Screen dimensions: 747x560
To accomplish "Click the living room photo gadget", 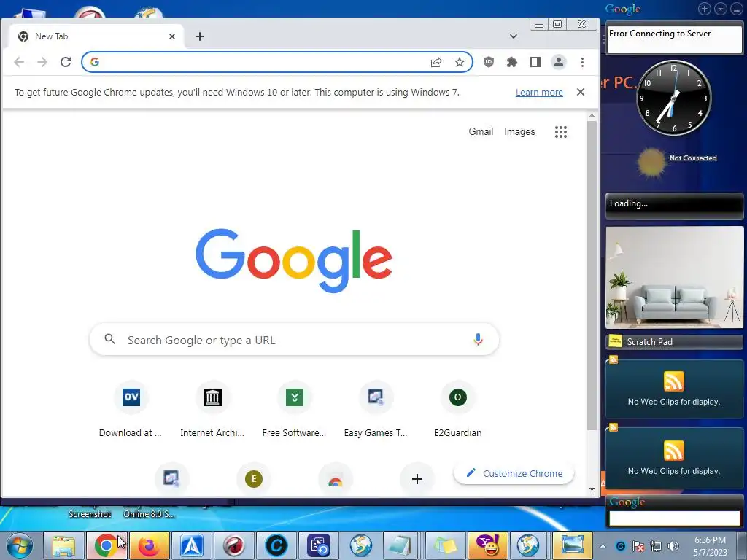I will click(x=674, y=277).
